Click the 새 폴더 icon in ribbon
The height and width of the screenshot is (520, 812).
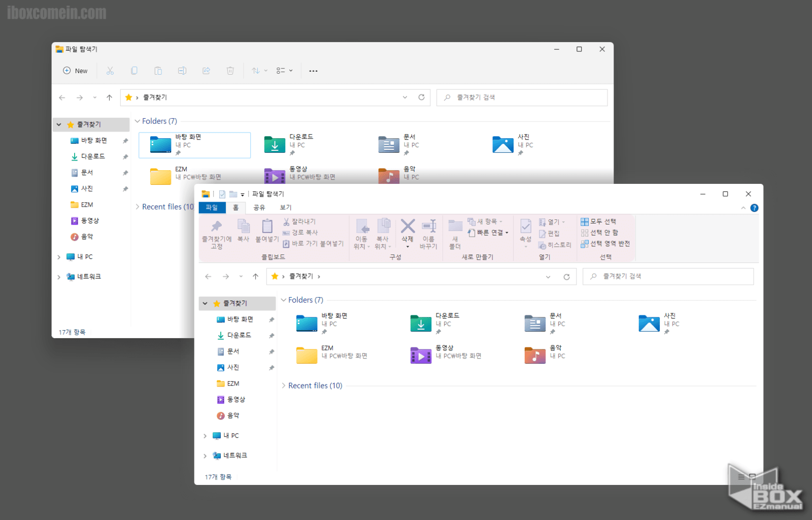pyautogui.click(x=455, y=227)
